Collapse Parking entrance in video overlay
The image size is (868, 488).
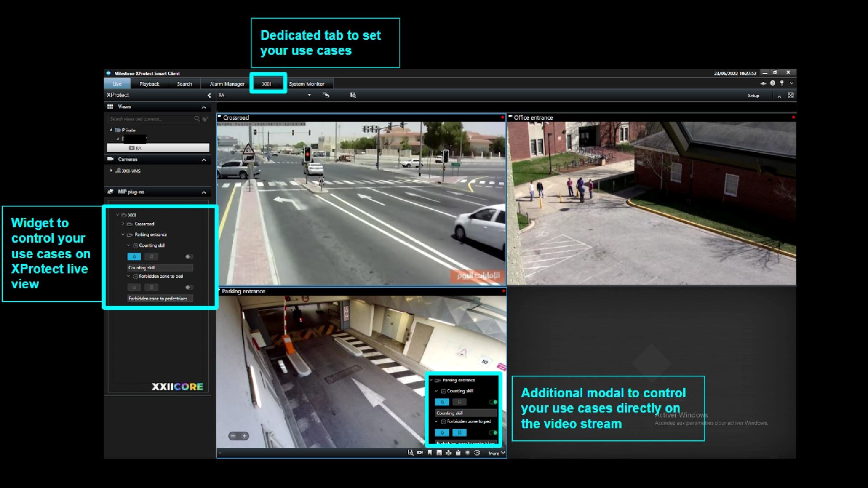431,380
